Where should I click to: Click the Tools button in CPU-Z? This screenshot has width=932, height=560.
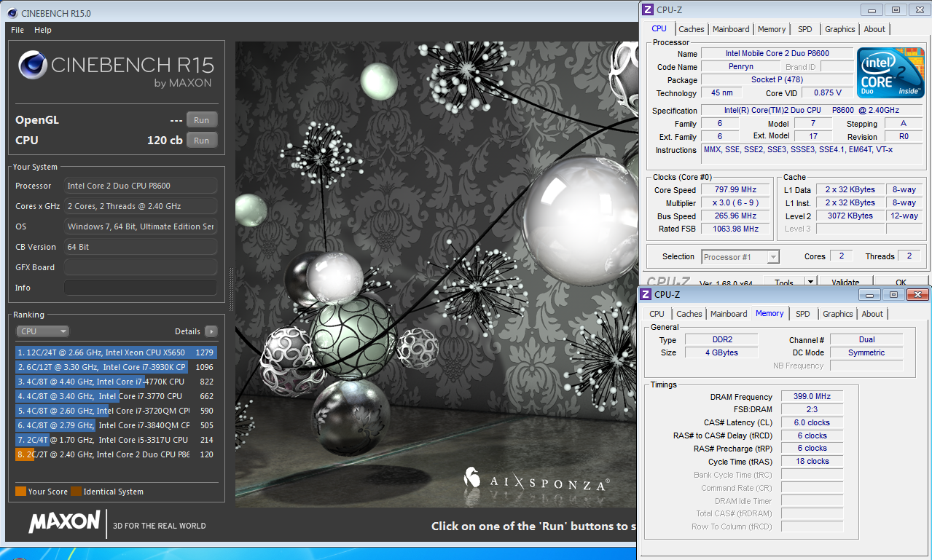[784, 283]
